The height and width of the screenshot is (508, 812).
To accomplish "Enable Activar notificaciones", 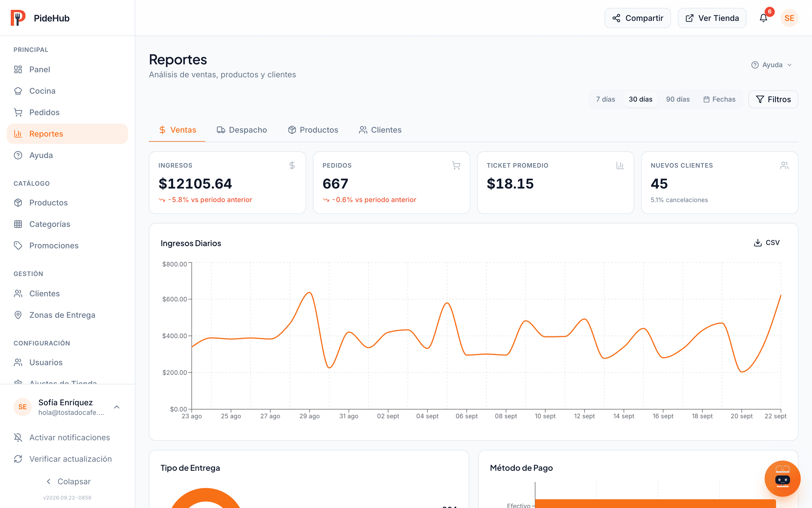I will 67,437.
